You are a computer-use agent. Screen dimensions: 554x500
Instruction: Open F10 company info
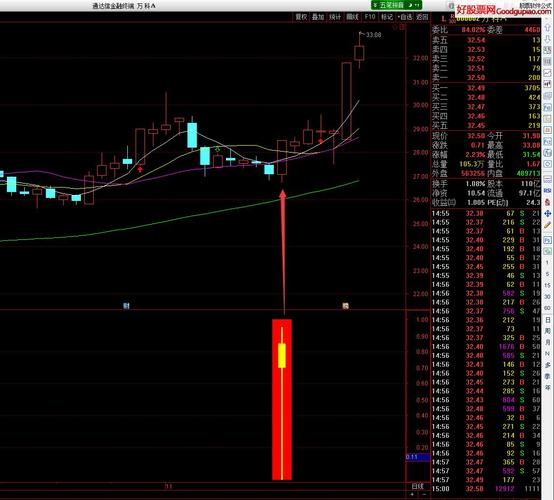coord(370,17)
